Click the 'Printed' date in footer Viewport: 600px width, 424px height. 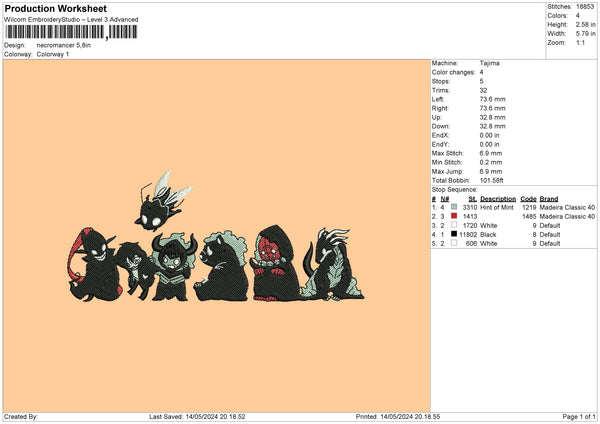click(x=410, y=416)
